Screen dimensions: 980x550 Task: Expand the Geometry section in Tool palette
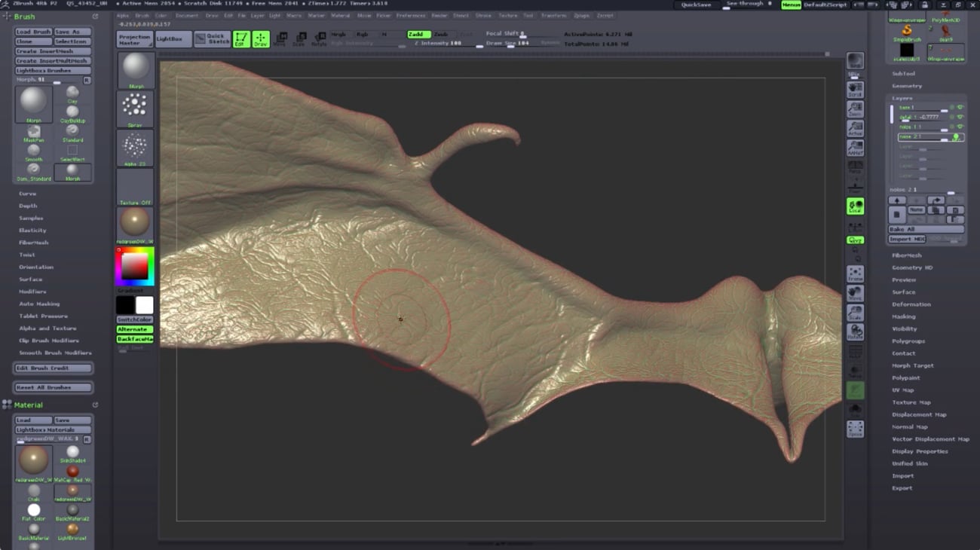pos(907,86)
